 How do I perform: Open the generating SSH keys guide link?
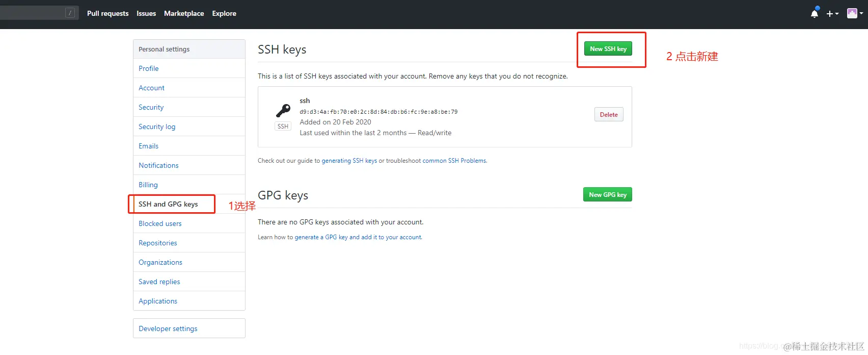[x=349, y=161]
